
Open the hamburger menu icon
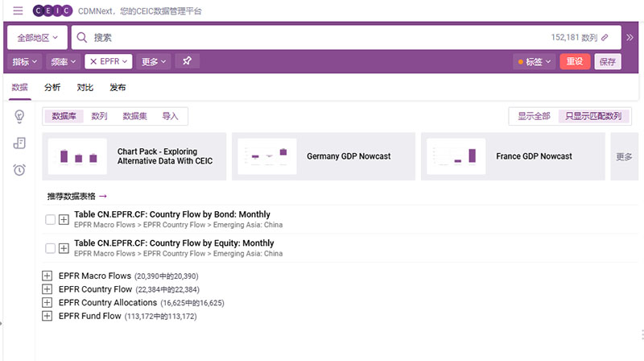(18, 11)
